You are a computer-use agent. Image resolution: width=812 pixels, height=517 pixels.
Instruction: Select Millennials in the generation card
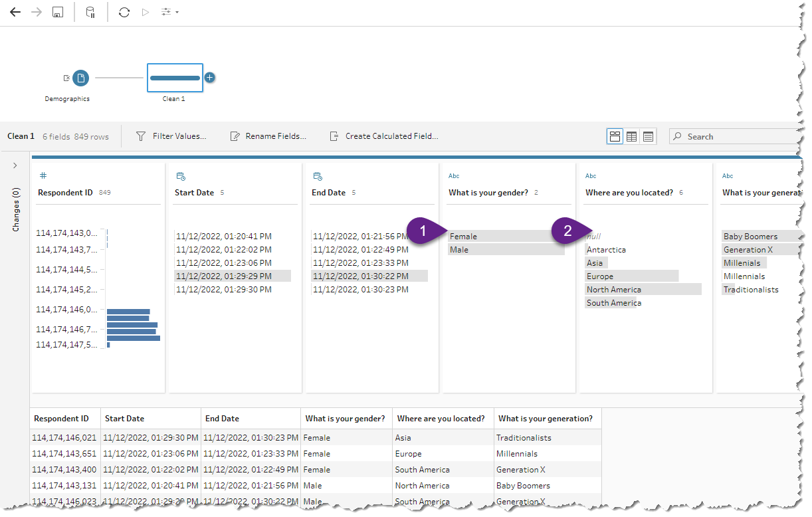pos(744,276)
